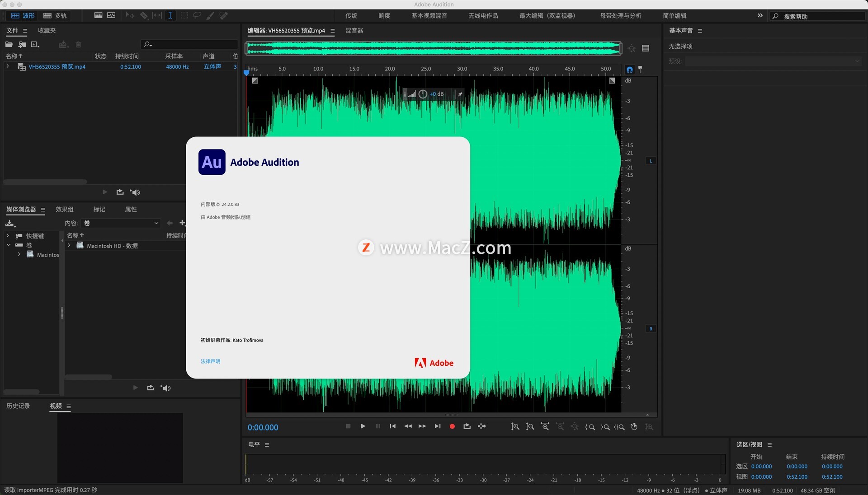Switch to the 收藏夹 tab
Image resolution: width=868 pixels, height=495 pixels.
click(x=47, y=30)
